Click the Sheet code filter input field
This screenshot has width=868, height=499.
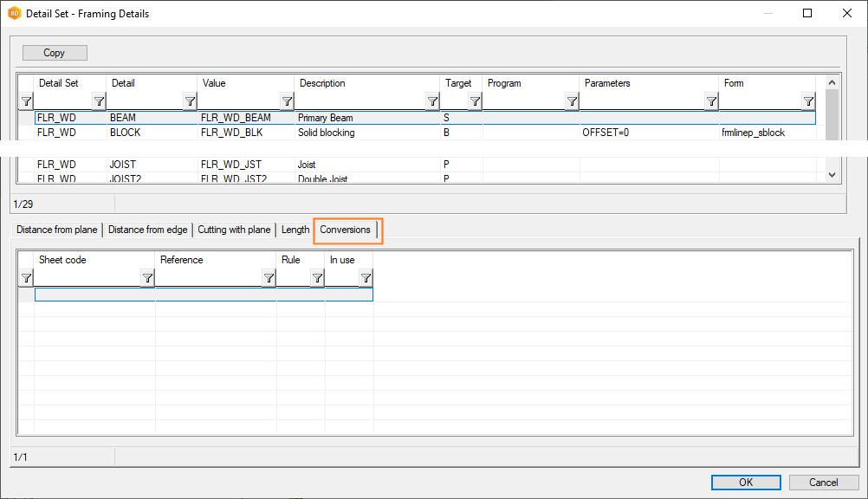pos(87,278)
